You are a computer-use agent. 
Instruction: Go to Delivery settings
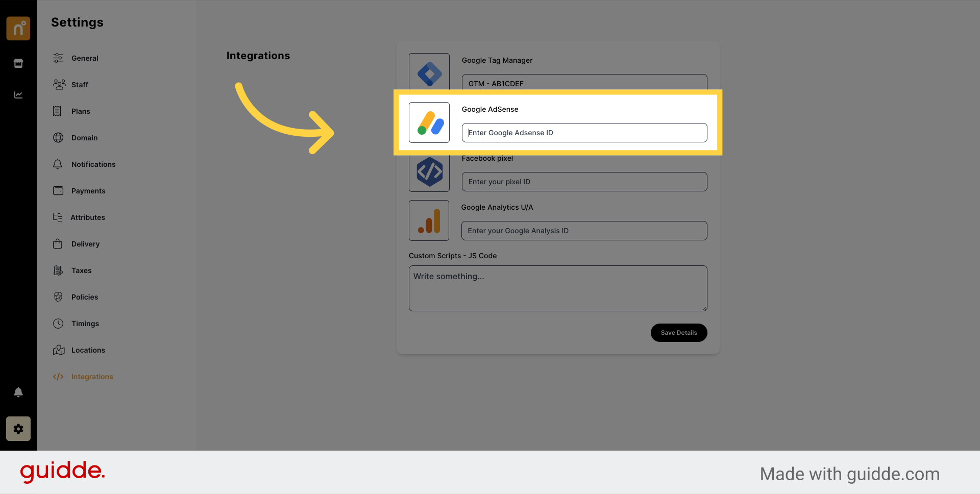pyautogui.click(x=85, y=244)
